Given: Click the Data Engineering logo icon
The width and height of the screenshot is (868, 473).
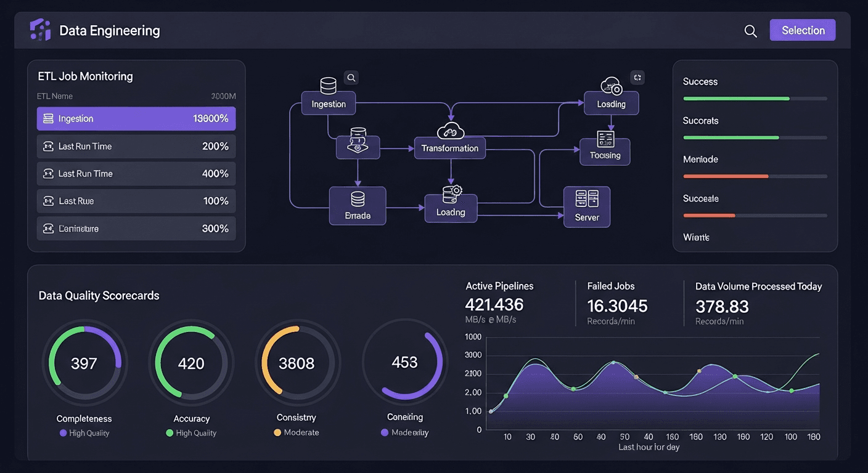Looking at the screenshot, I should click(39, 30).
